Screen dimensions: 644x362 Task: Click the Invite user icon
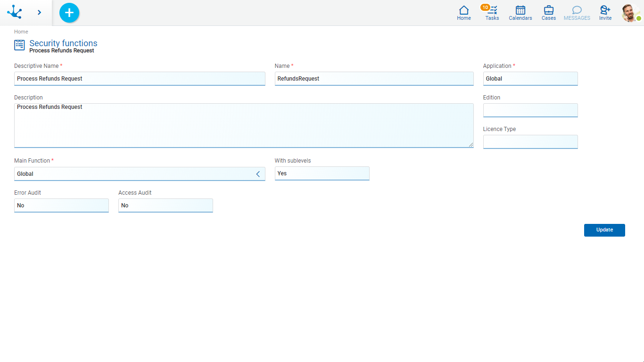(605, 13)
